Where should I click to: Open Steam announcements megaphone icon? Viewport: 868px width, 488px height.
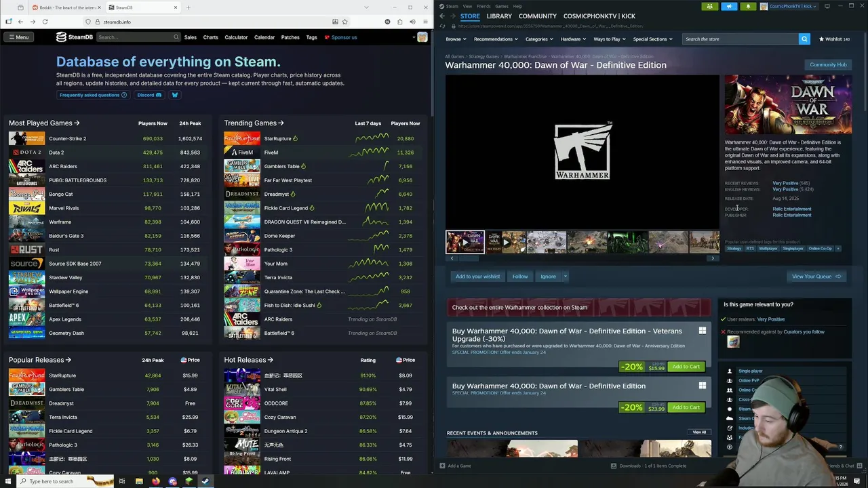(x=729, y=6)
